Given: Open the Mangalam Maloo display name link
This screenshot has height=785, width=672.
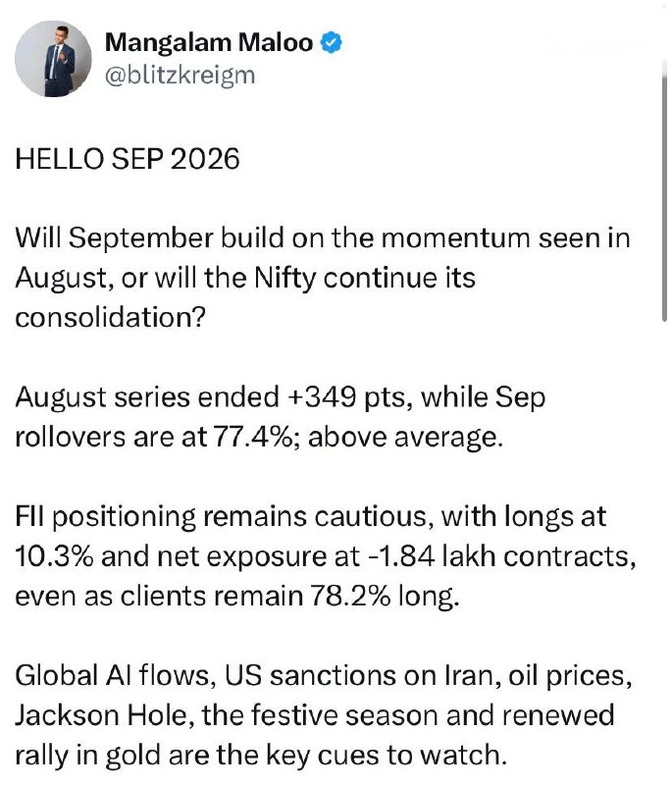Looking at the screenshot, I should point(209,42).
